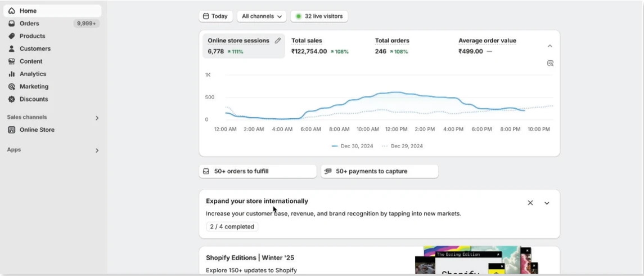Click the 6:00 AM label on chart axis
The image size is (644, 276).
click(x=311, y=129)
